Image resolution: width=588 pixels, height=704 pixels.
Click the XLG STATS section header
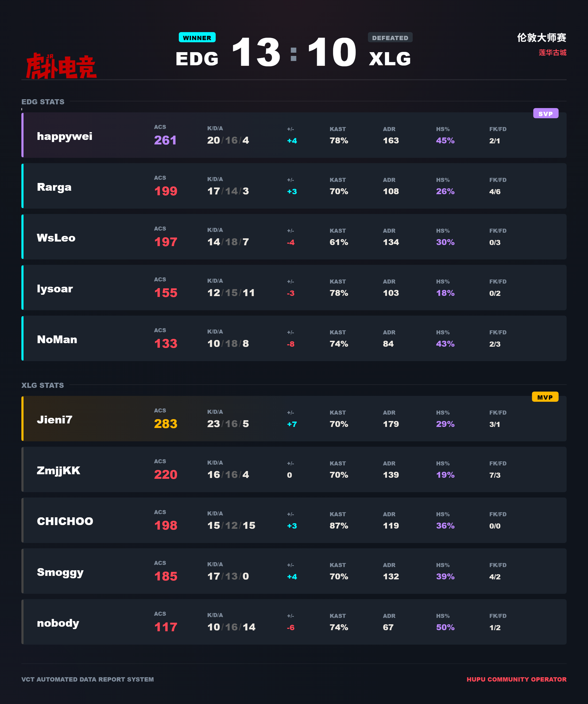42,385
